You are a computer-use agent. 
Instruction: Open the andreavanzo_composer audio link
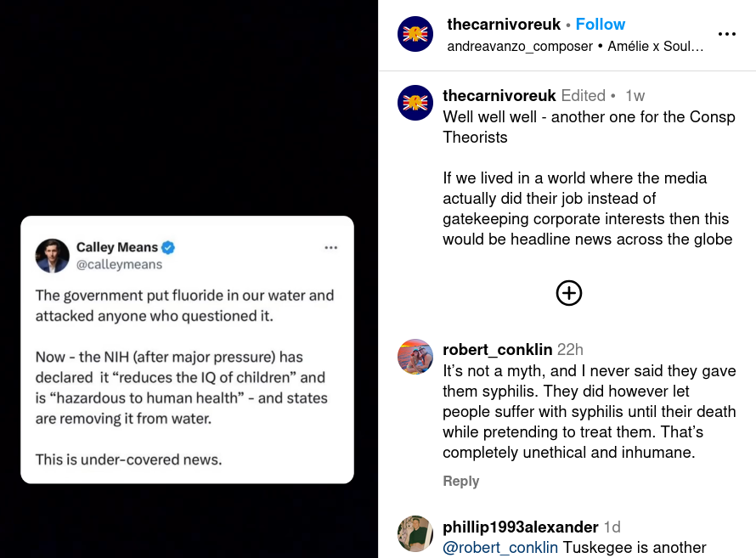click(520, 46)
